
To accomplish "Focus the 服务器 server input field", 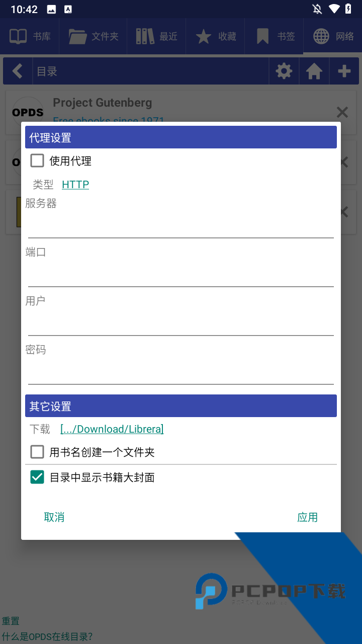I will (x=181, y=226).
